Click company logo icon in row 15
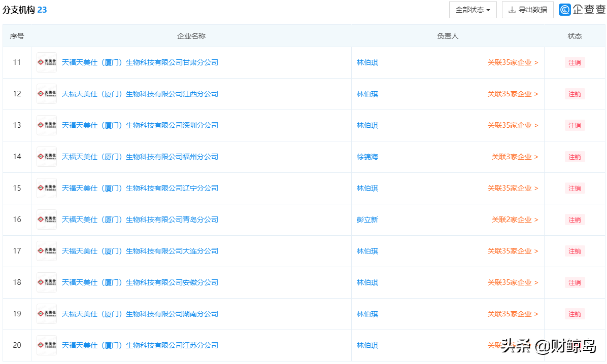This screenshot has width=607, height=364. pos(47,188)
